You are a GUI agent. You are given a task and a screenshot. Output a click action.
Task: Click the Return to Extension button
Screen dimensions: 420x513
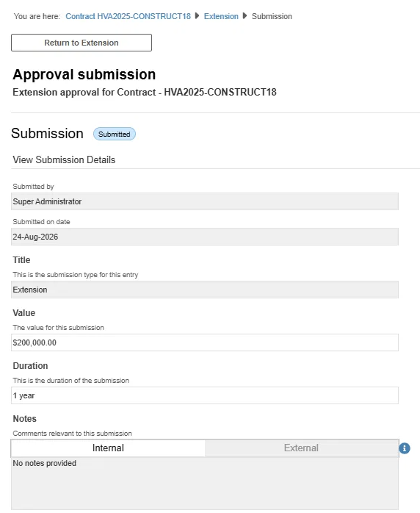[x=82, y=43]
